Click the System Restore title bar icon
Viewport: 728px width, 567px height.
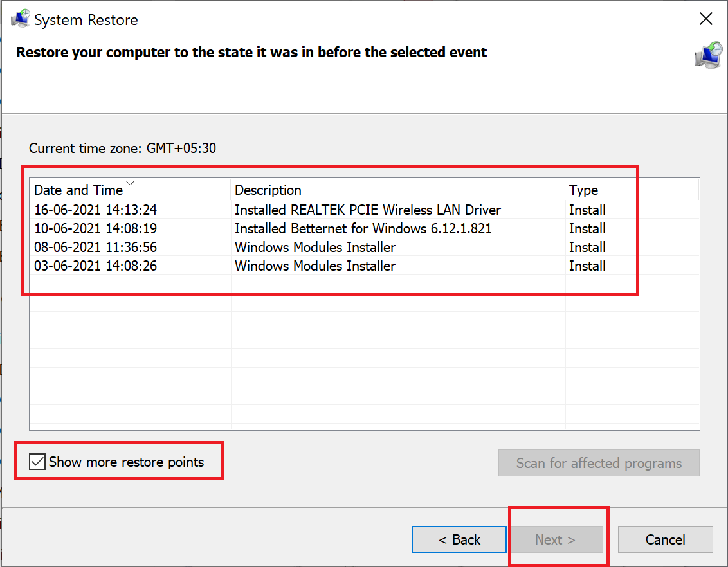tap(19, 18)
